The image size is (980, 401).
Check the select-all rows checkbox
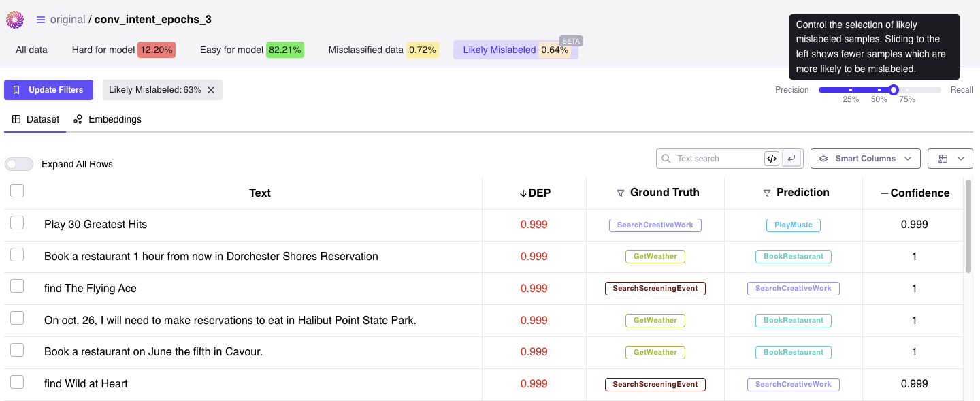click(x=17, y=191)
